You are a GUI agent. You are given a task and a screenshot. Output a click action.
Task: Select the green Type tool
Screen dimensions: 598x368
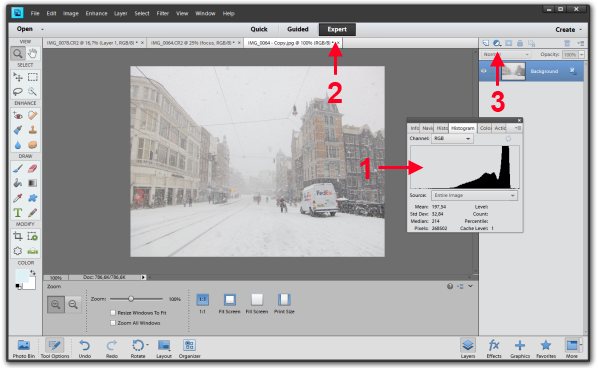point(18,213)
